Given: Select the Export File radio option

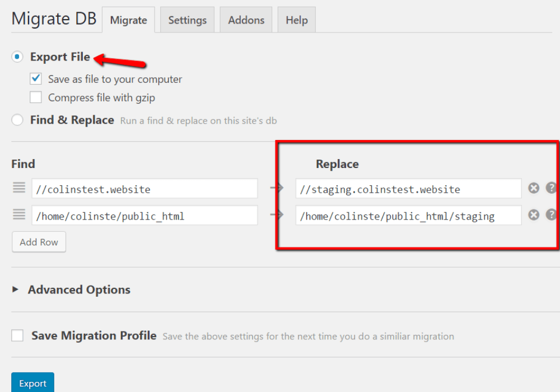Looking at the screenshot, I should 17,57.
